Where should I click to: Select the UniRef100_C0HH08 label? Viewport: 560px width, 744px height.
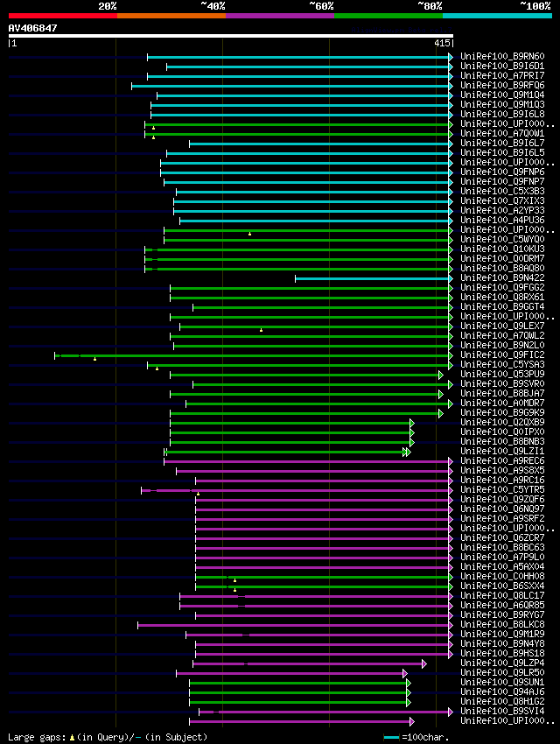[x=502, y=577]
